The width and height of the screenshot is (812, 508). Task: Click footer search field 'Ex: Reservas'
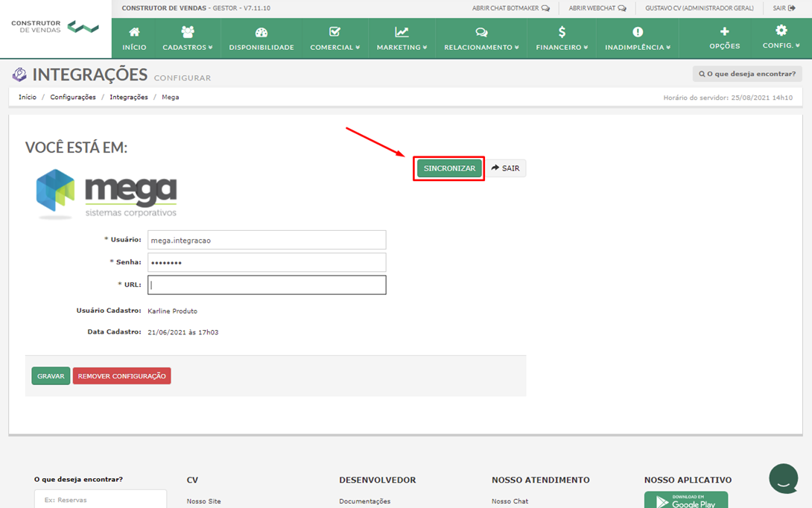101,499
